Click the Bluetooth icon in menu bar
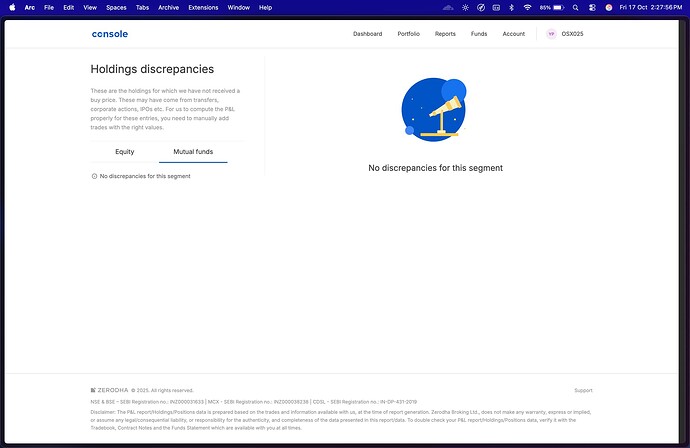Screen dimensions: 690x448 coord(511,7)
